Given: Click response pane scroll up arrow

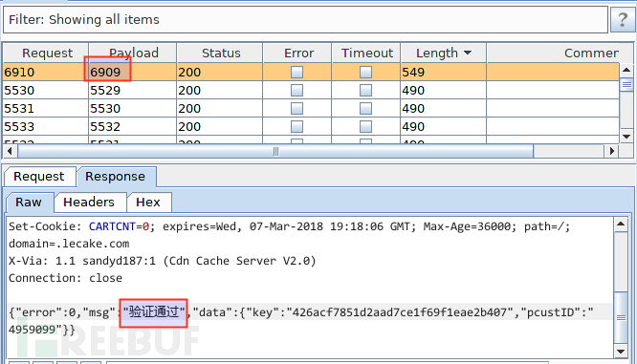Looking at the screenshot, I should [621, 224].
